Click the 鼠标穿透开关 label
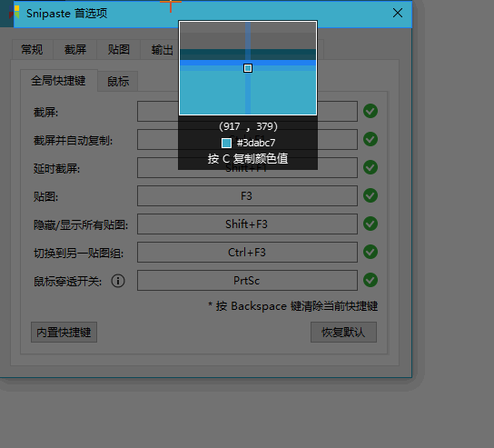Image resolution: width=494 pixels, height=448 pixels. (68, 281)
